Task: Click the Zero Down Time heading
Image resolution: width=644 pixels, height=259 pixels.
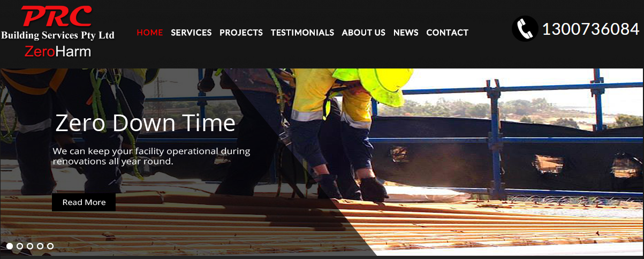Action: [x=145, y=123]
